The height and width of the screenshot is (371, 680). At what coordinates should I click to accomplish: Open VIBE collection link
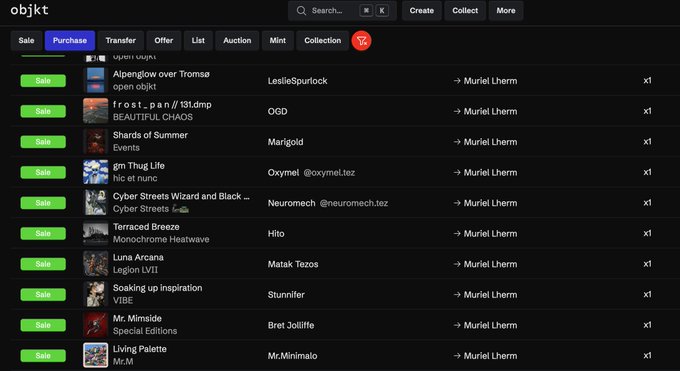123,300
